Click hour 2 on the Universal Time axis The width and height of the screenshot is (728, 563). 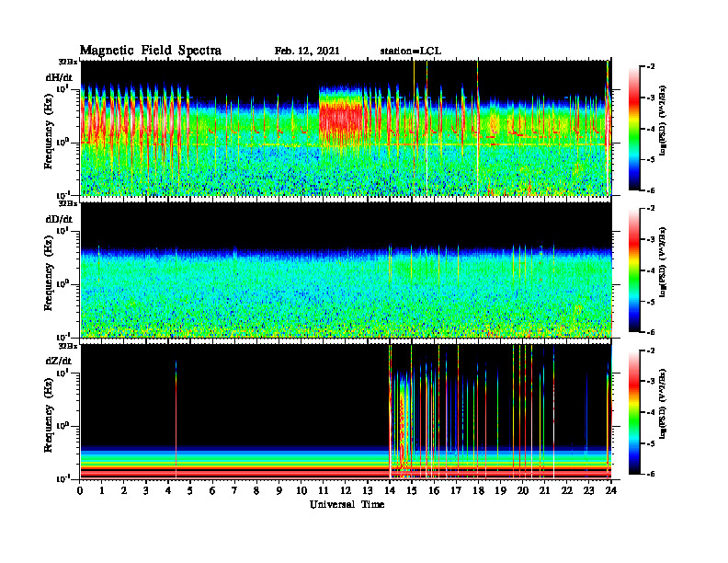tap(124, 491)
